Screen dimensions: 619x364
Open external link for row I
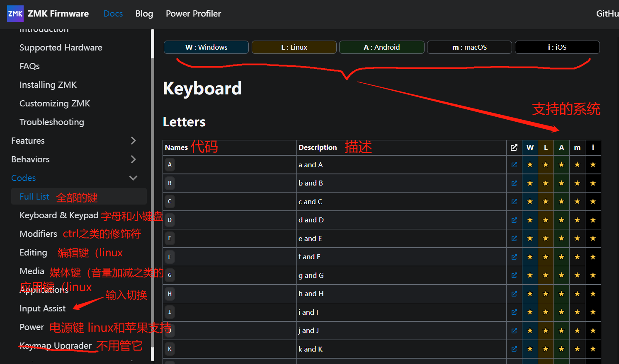click(x=514, y=312)
